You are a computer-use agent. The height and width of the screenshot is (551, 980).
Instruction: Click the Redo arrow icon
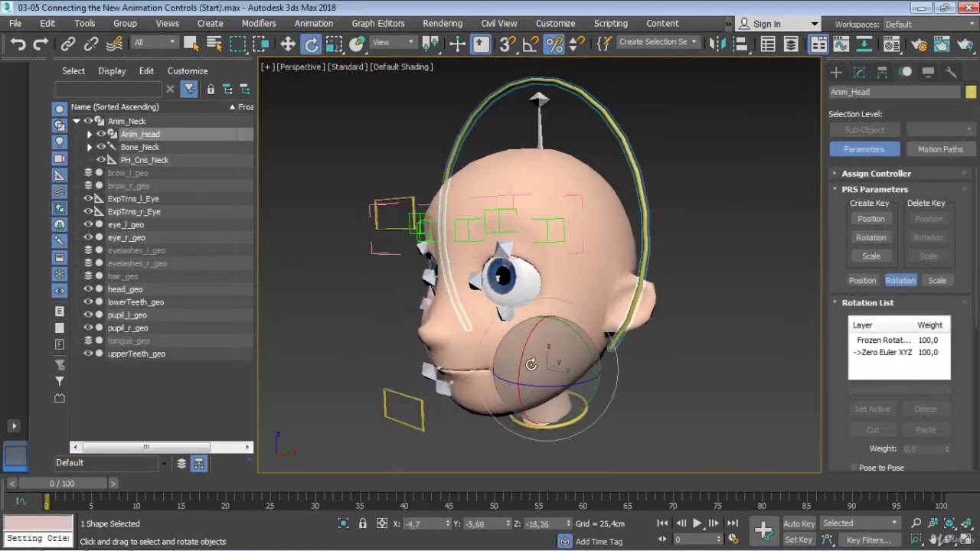(41, 44)
